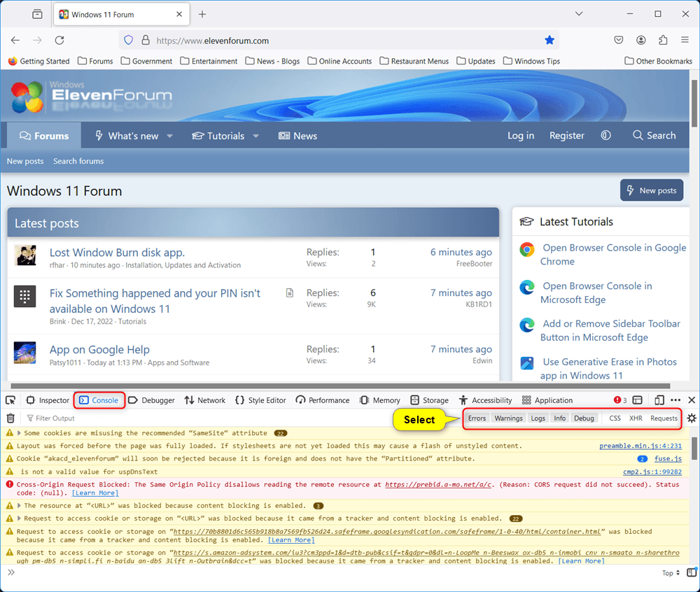The height and width of the screenshot is (592, 700).
Task: Go back with the back arrow
Action: [x=15, y=40]
